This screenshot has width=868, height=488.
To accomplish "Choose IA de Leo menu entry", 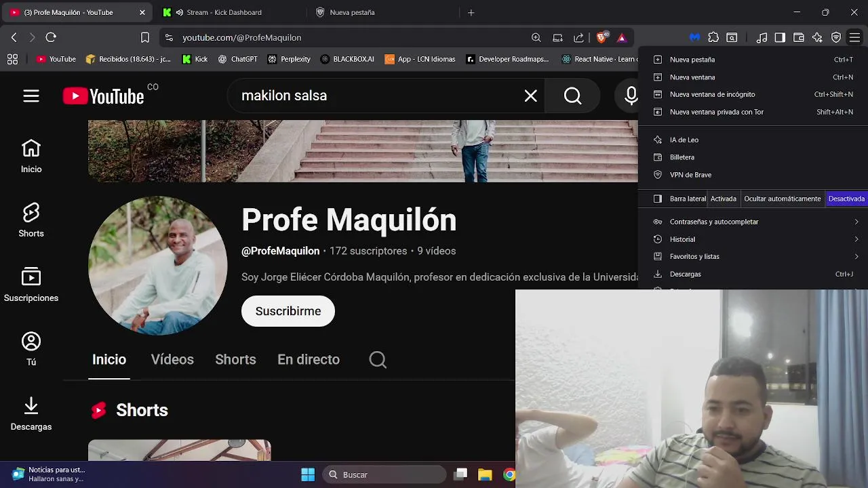I will click(753, 140).
